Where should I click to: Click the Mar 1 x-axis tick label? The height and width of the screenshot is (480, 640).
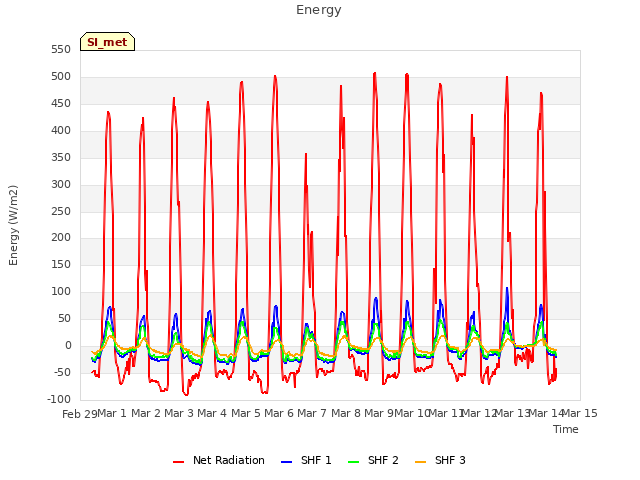[112, 413]
